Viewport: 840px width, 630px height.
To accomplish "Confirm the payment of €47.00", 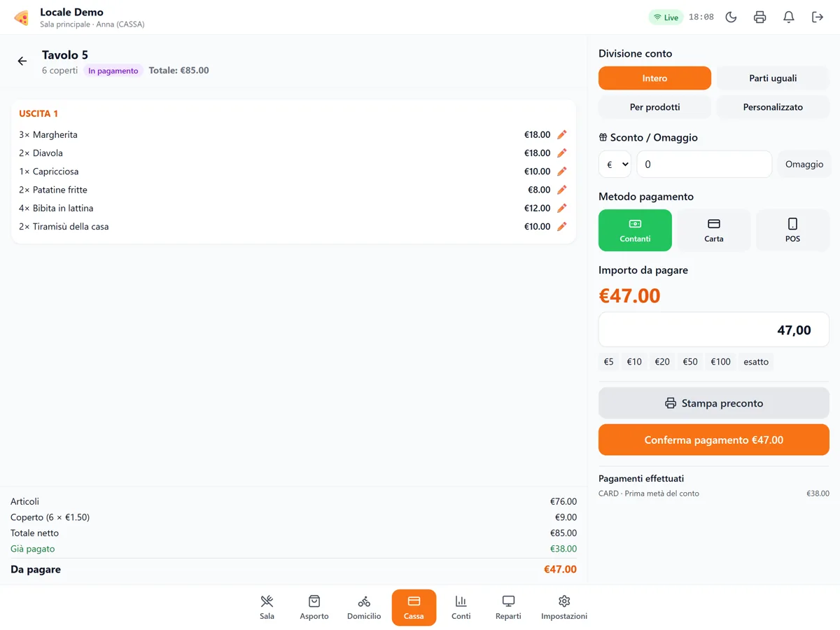I will (x=714, y=440).
